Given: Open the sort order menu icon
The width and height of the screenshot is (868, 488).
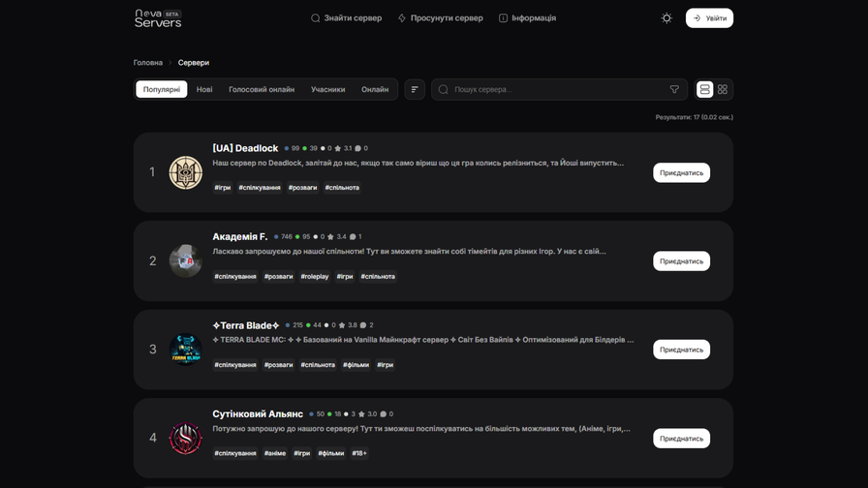Looking at the screenshot, I should 415,90.
